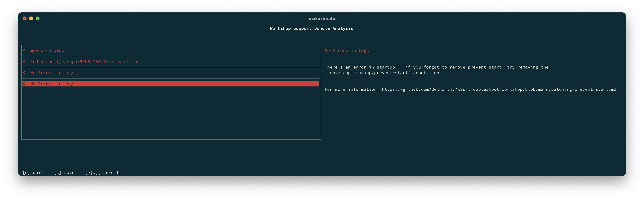Click the X icon on the unhighlighted No Errors row
The width and height of the screenshot is (644, 200).
tap(24, 73)
